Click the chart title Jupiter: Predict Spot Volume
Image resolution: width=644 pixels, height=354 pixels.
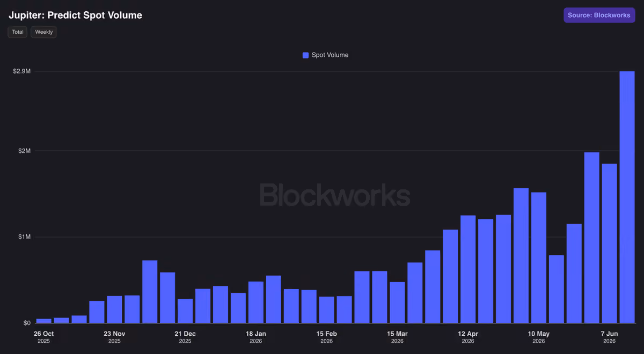coord(76,15)
